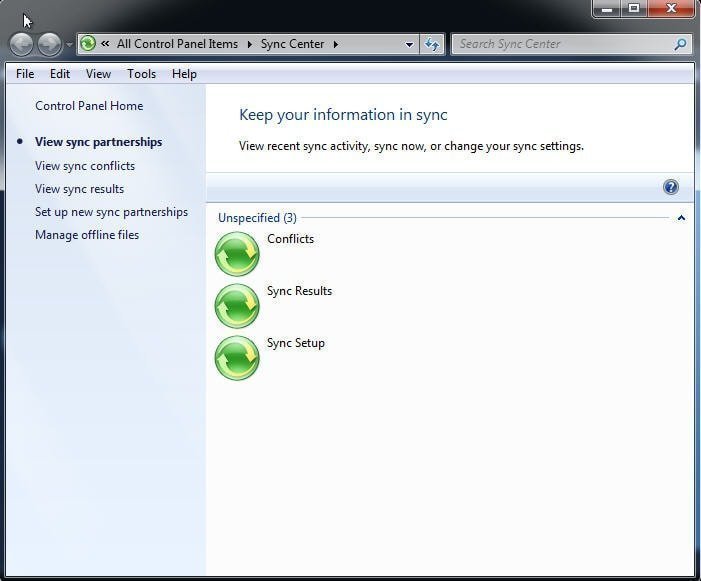Open the View menu
This screenshot has width=701, height=581.
click(x=98, y=74)
